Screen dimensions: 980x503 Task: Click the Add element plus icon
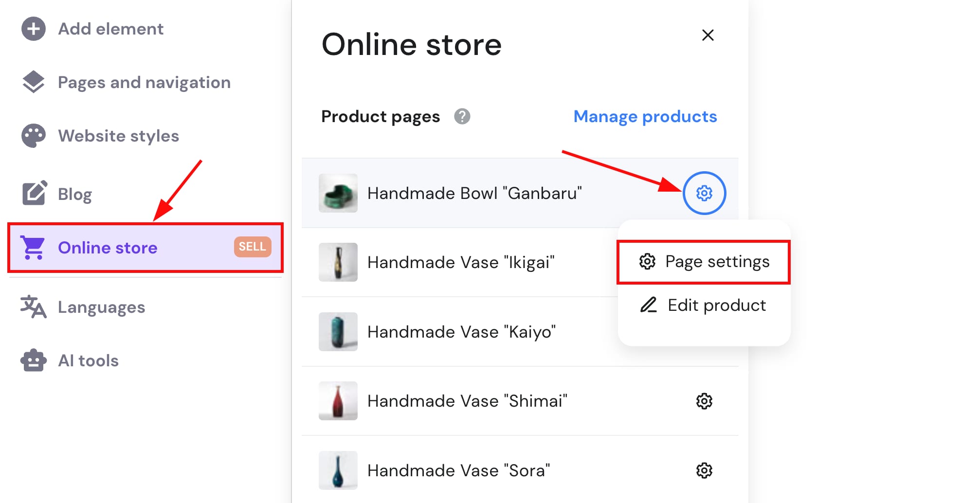tap(33, 29)
